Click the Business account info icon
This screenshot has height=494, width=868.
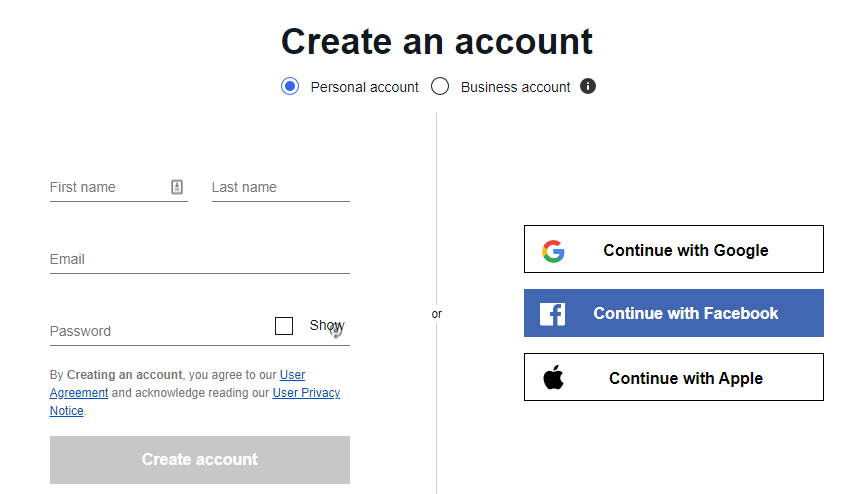[x=588, y=86]
